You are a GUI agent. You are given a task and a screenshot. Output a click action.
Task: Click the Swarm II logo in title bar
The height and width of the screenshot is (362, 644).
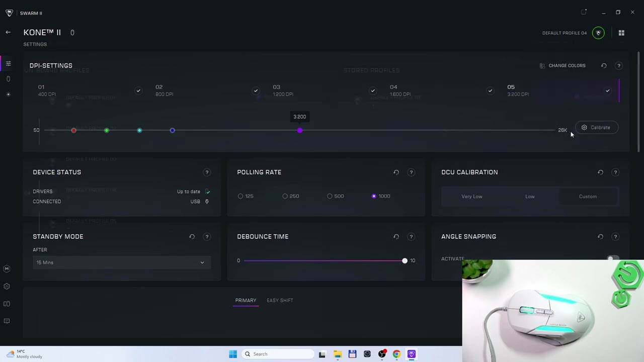pos(9,13)
